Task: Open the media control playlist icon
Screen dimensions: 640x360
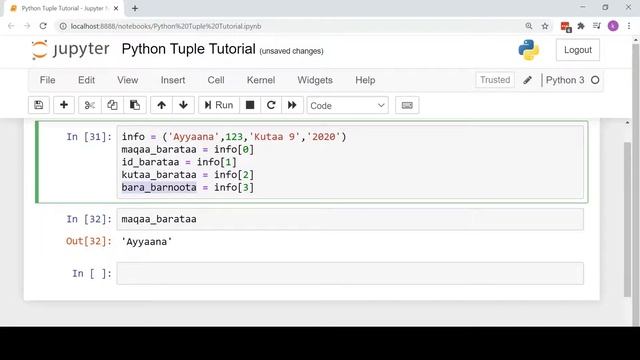Action: pos(597,26)
